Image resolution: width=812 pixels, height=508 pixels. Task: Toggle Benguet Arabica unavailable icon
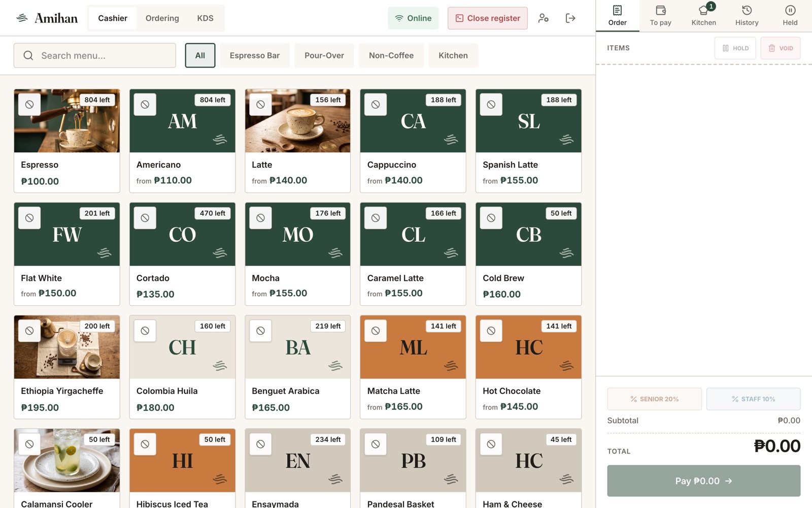260,331
